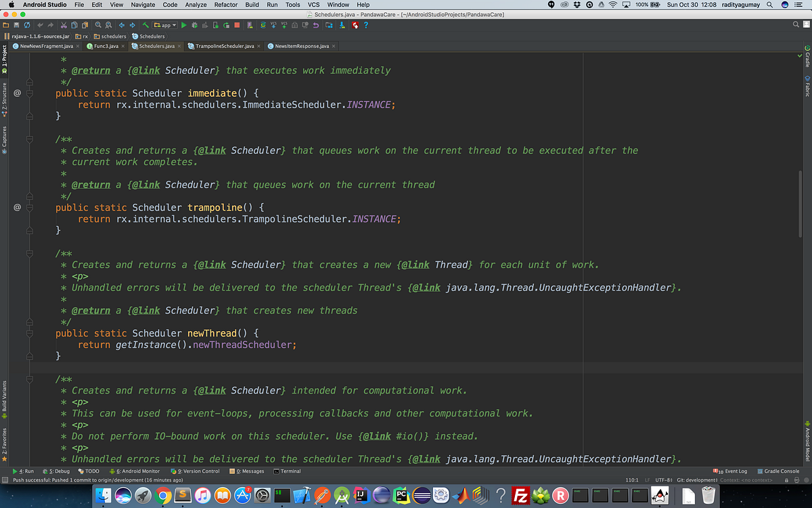This screenshot has height=508, width=812.
Task: Open the 6: Android Monitor panel
Action: pyautogui.click(x=134, y=471)
